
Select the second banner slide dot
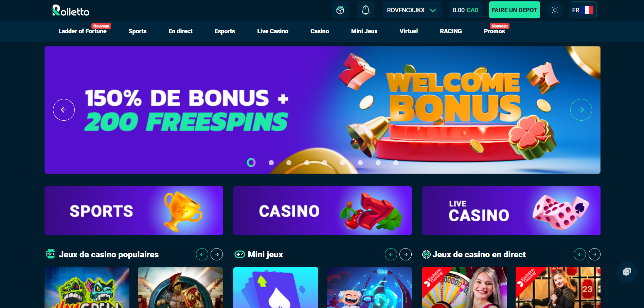[x=271, y=162]
